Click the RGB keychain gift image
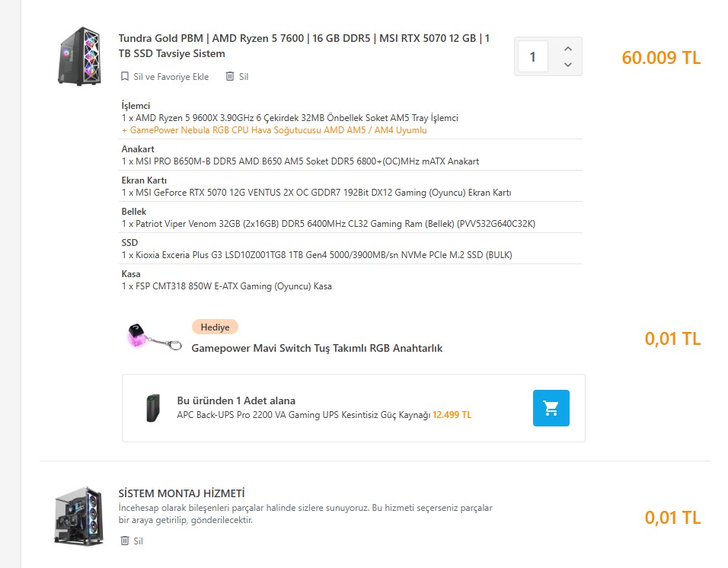Screen dimensions: 728x568 155,337
